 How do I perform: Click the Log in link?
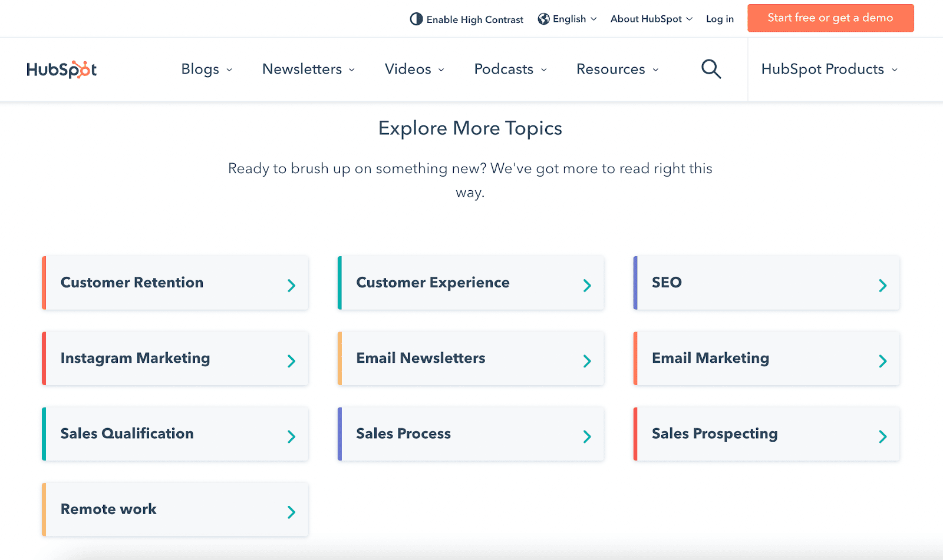point(720,19)
